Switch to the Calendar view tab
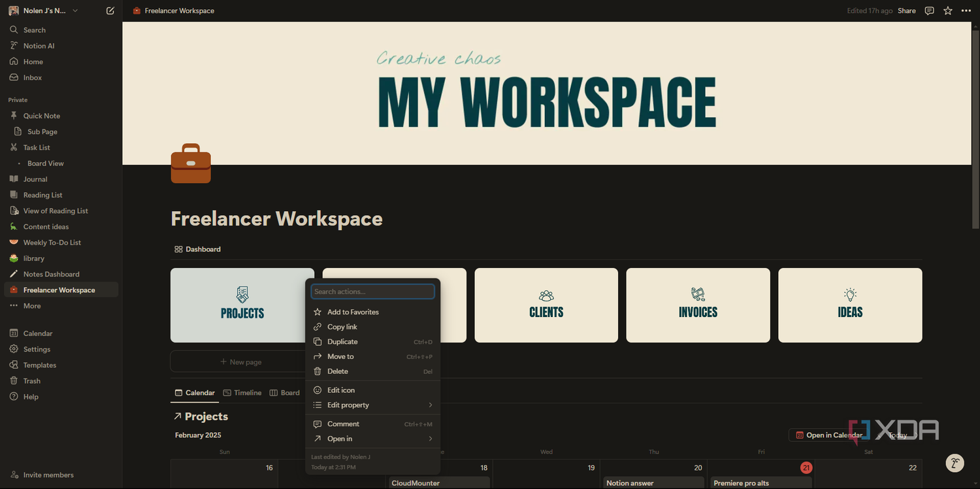Viewport: 980px width, 489px height. tap(195, 393)
